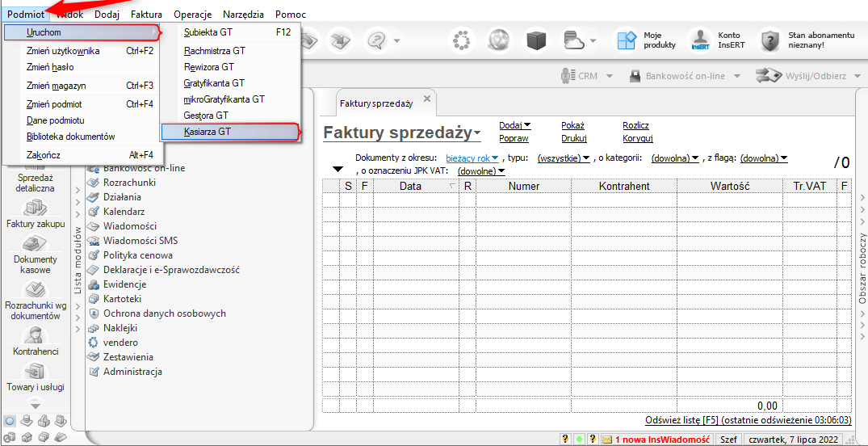Select the blue circle icon at sidebar bottom

point(11,421)
